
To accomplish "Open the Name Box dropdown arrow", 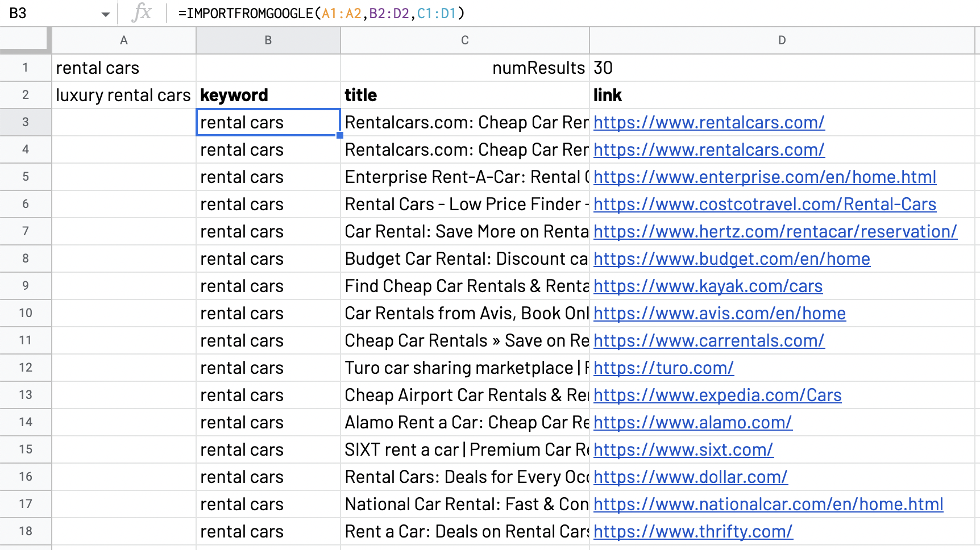I will (x=105, y=12).
